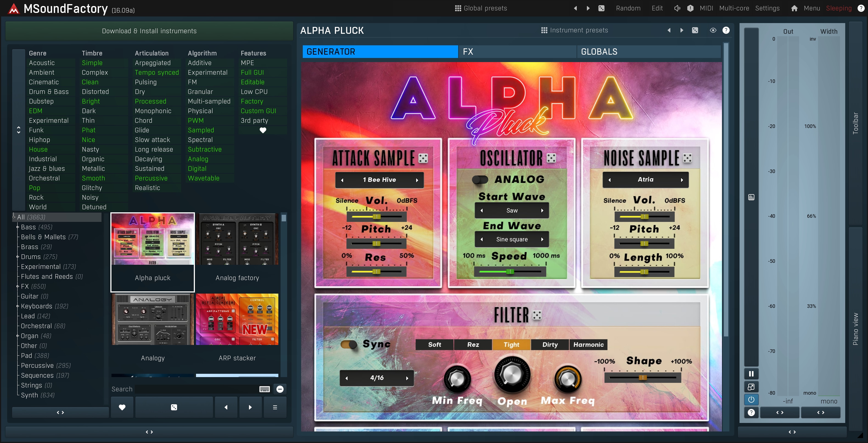Switch to the FX tab

coord(517,52)
